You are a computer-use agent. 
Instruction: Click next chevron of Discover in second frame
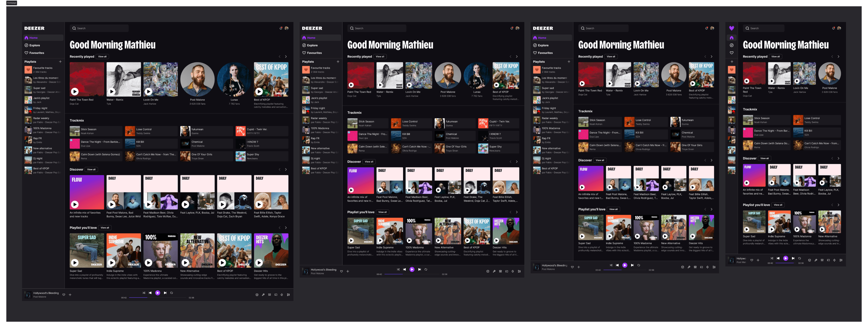[517, 162]
